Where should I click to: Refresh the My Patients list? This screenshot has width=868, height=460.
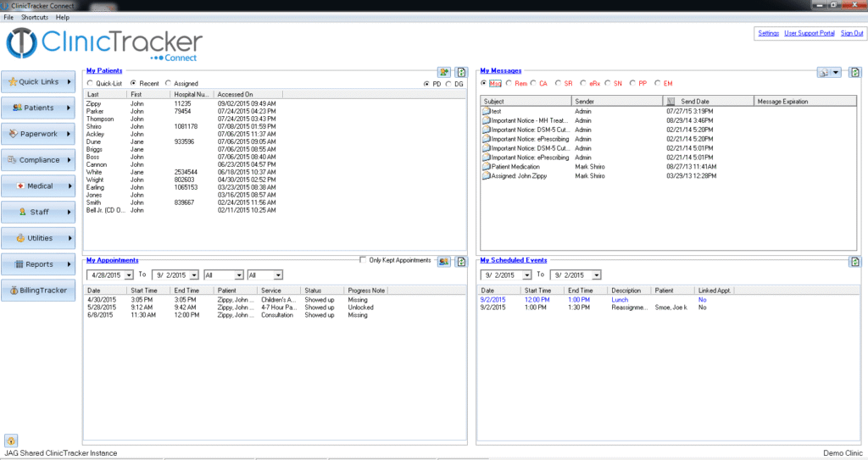point(462,72)
